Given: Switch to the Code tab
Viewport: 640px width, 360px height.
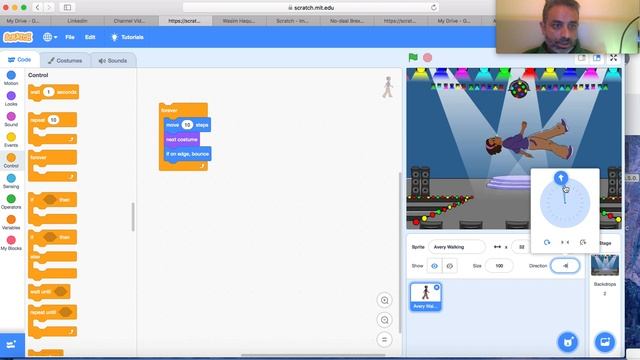Looking at the screenshot, I should pyautogui.click(x=20, y=60).
